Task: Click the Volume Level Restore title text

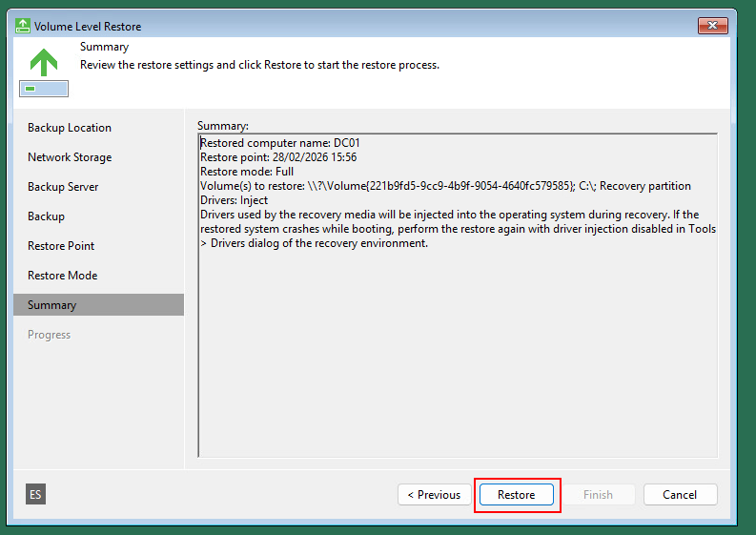Action: (x=88, y=27)
